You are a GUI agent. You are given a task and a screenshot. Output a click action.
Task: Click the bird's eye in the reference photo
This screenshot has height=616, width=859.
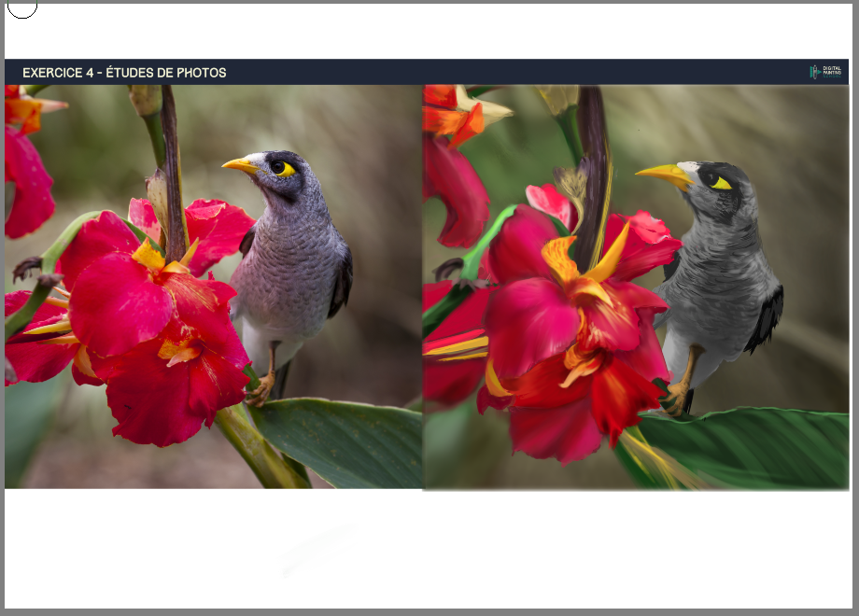(x=277, y=167)
